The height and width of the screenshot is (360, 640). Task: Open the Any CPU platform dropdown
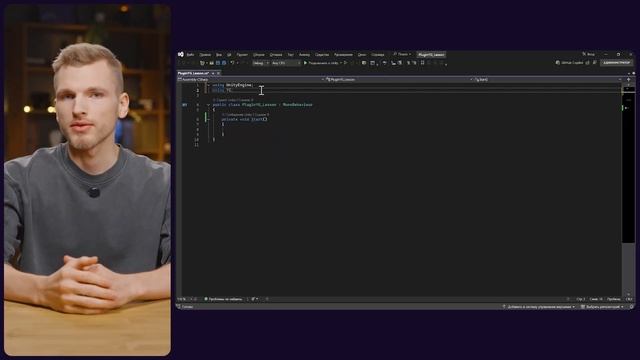(286, 63)
